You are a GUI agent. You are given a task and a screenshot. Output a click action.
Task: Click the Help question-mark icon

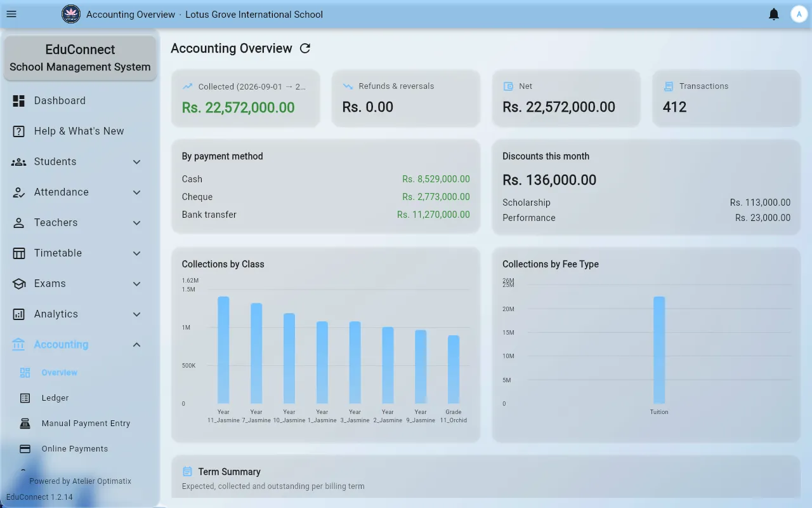19,131
